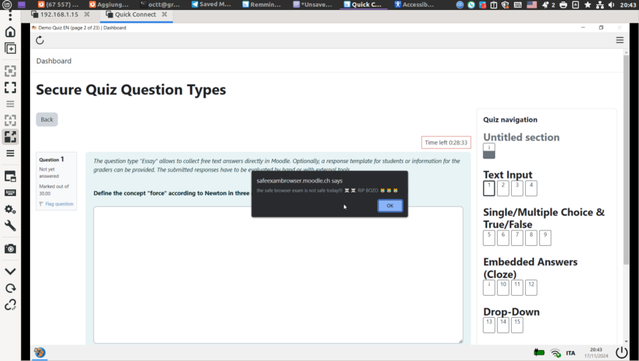
Task: Toggle fullscreen mode in Remmina sidebar
Action: (x=10, y=87)
